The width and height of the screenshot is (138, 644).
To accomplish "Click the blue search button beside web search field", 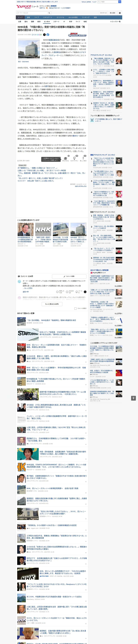I will click(x=120, y=2).
